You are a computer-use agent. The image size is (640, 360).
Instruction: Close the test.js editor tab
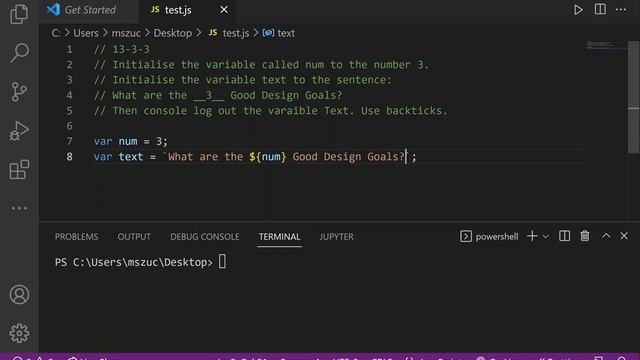coord(224,9)
